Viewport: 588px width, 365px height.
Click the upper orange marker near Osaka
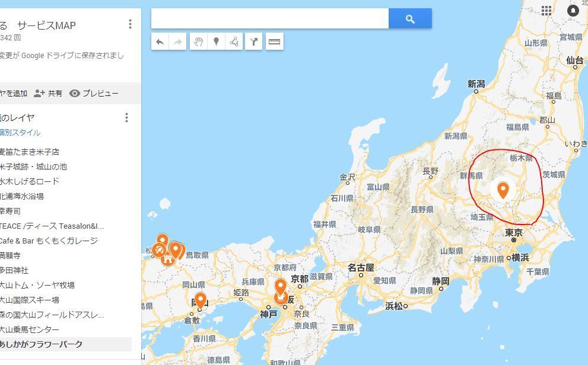281,287
